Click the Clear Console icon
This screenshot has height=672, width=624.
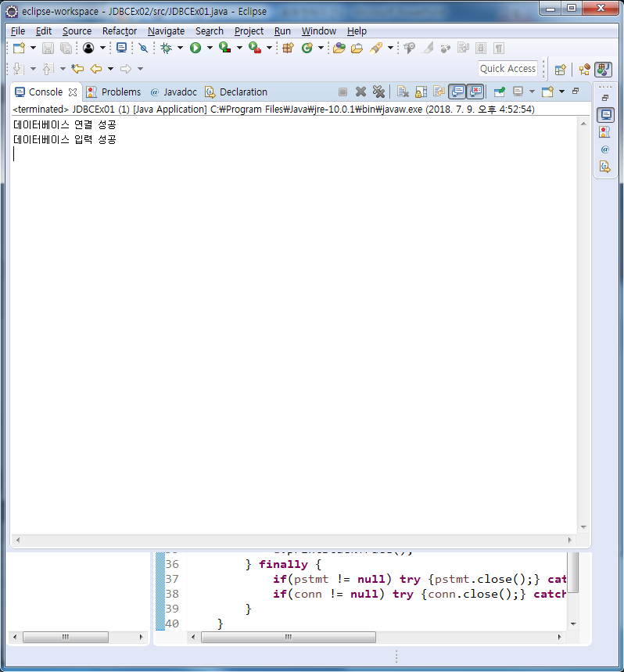pos(403,92)
